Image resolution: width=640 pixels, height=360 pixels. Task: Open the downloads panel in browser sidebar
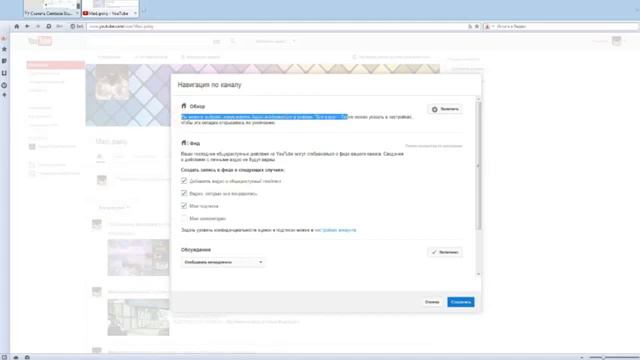pos(4,73)
